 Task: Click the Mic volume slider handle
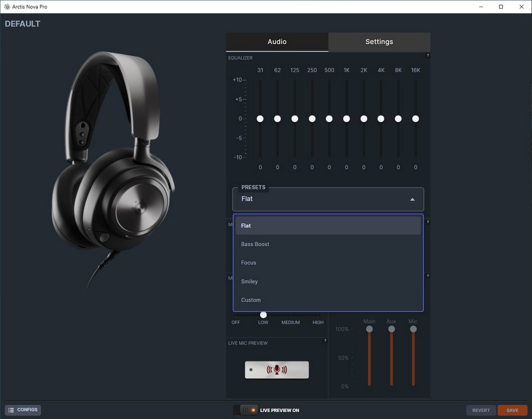point(413,329)
